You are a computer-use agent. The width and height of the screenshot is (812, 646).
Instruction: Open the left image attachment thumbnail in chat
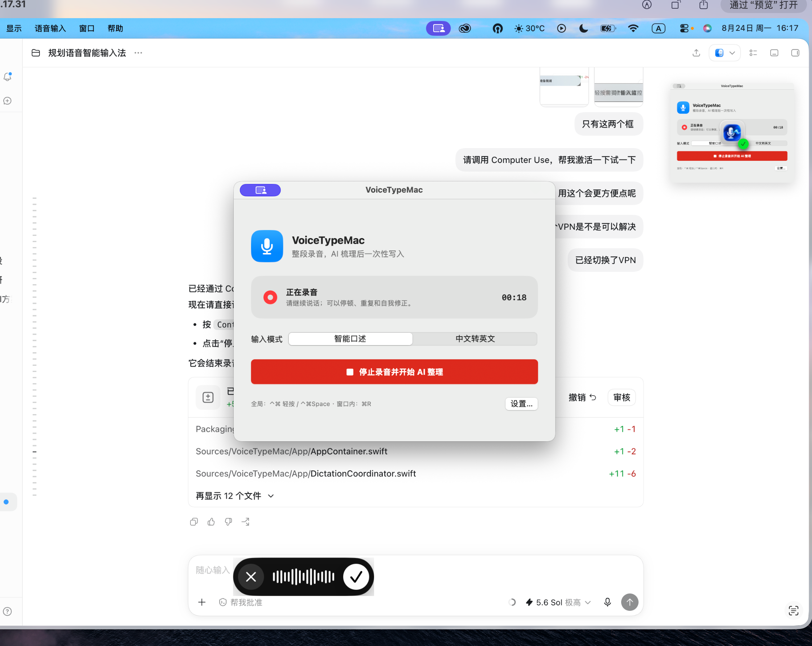point(564,87)
